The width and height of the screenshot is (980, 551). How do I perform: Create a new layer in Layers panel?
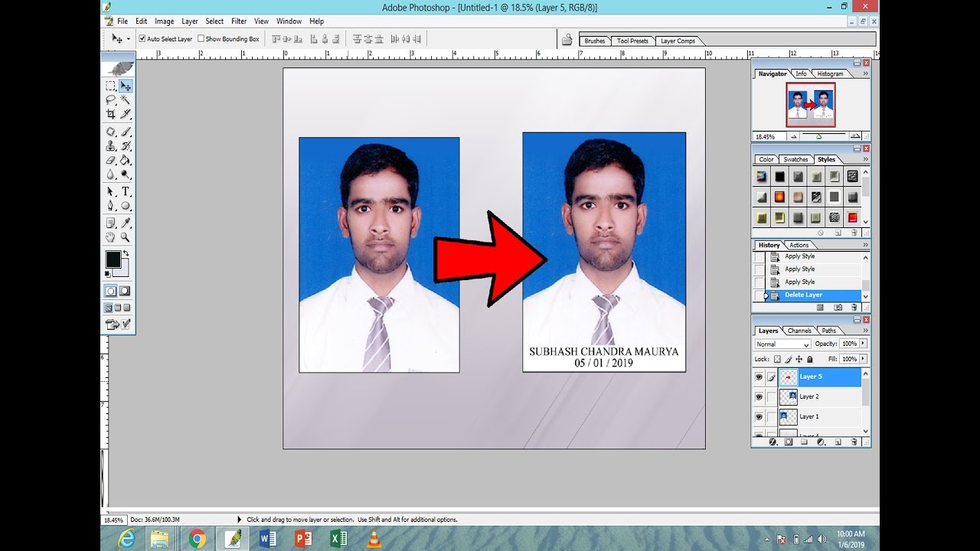(838, 442)
